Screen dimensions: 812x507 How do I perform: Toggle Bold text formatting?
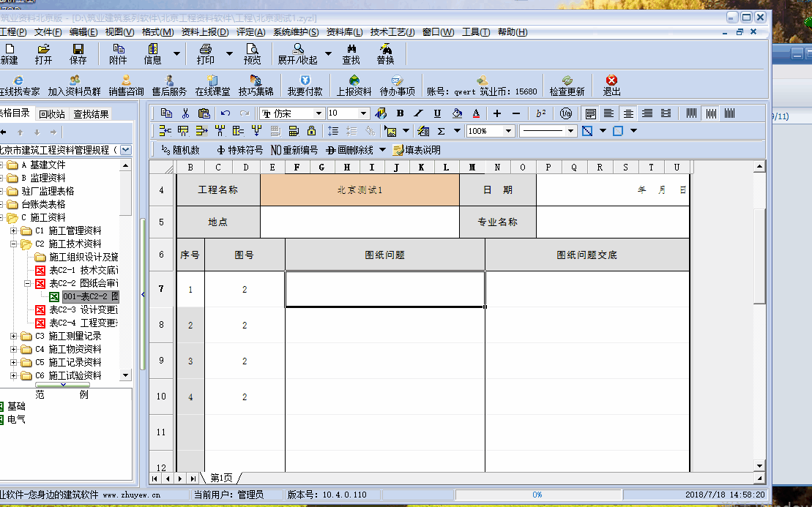tap(400, 113)
